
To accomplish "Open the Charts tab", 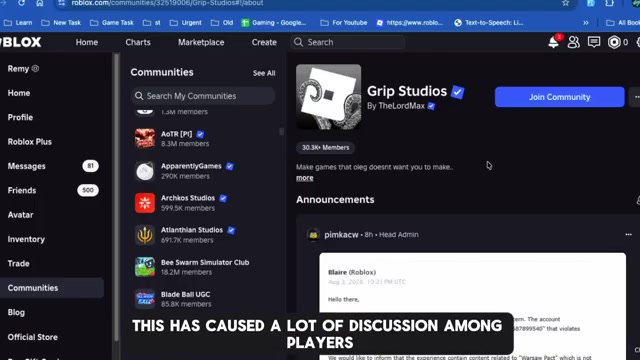I will (138, 42).
